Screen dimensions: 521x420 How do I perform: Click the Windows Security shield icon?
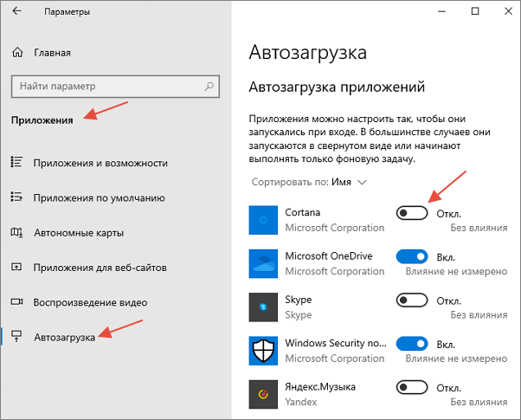(x=263, y=351)
